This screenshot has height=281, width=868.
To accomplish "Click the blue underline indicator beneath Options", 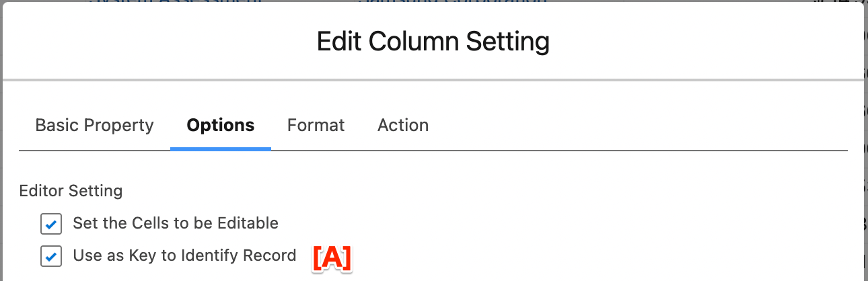I will point(221,149).
